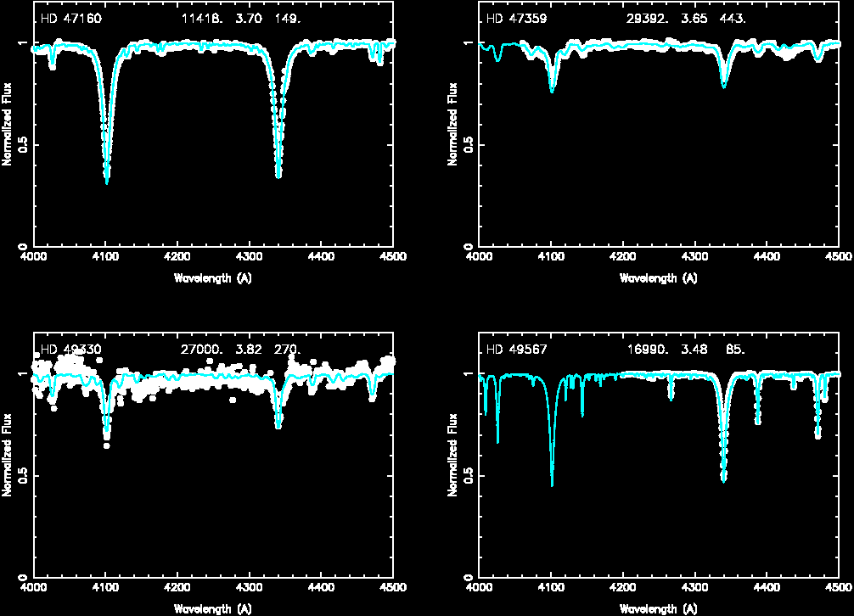Click the Wavelength (A) label under HD 47359 plot
Image resolution: width=854 pixels, height=616 pixels.
click(659, 278)
